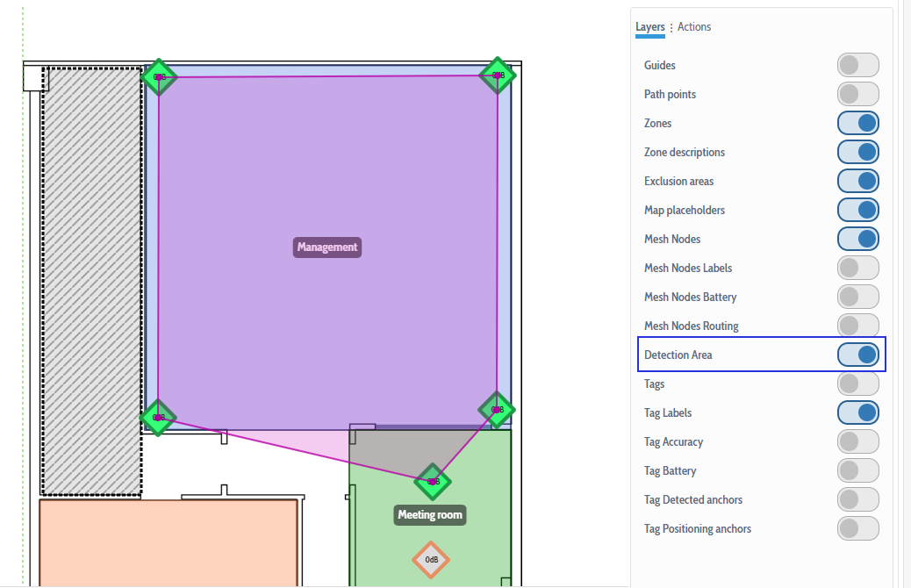The height and width of the screenshot is (588, 911).
Task: Select the Management zone label
Action: [x=326, y=247]
